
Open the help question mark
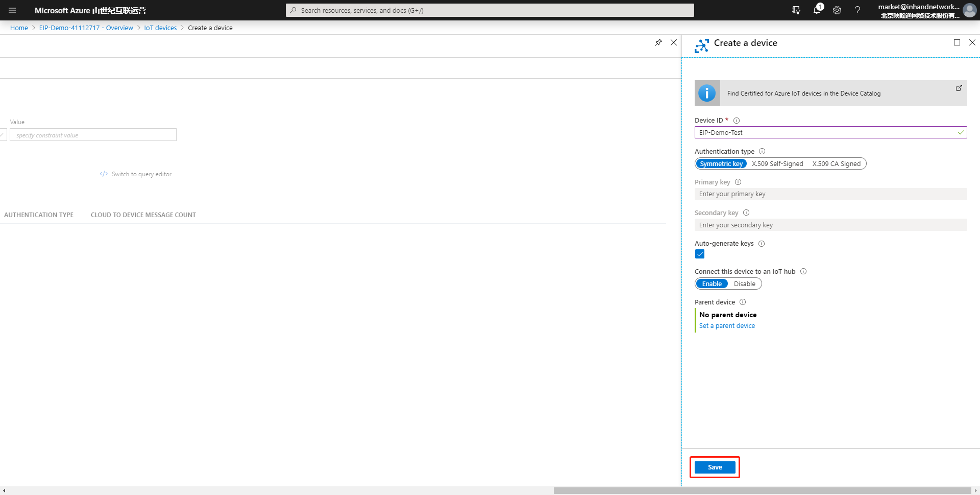pyautogui.click(x=857, y=10)
